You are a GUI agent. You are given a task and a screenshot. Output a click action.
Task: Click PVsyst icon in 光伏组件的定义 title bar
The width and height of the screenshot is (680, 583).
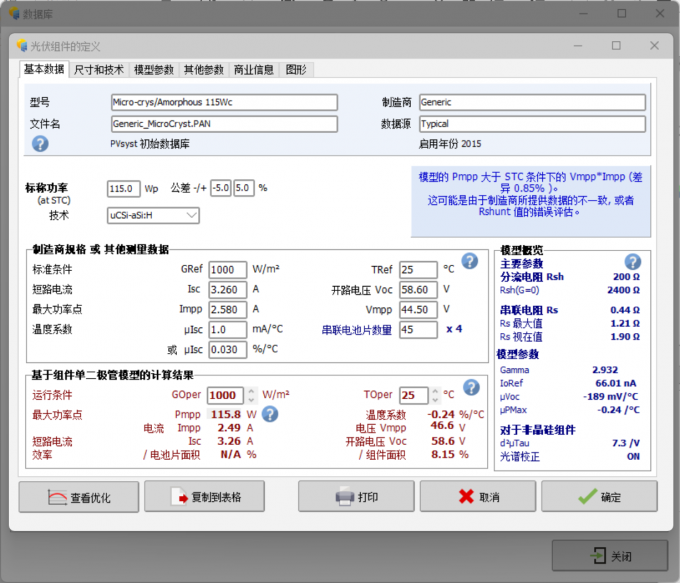tap(22, 45)
